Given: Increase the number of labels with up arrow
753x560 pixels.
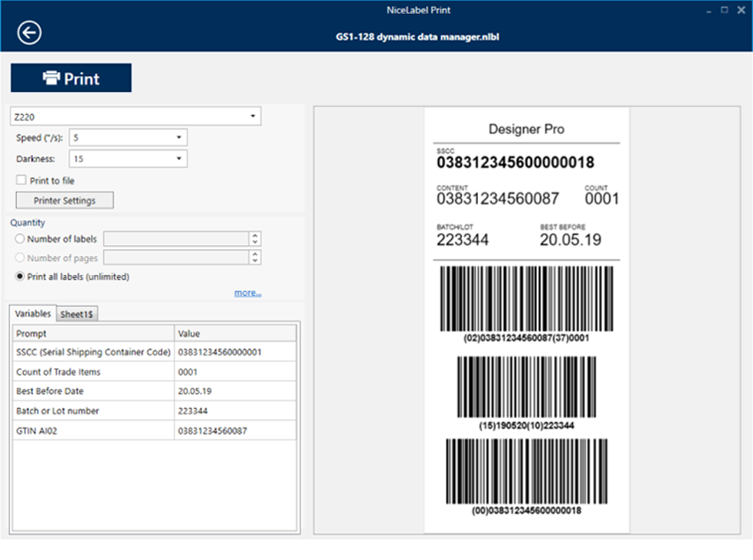Looking at the screenshot, I should (255, 236).
